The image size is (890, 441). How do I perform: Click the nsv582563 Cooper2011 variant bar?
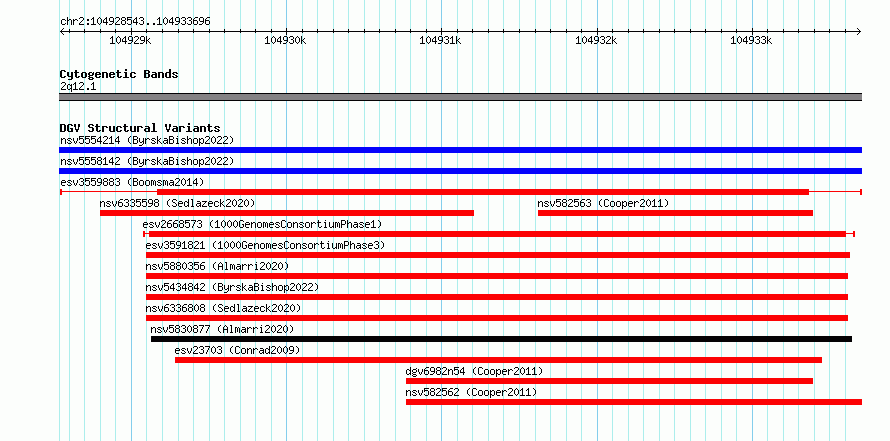(675, 213)
